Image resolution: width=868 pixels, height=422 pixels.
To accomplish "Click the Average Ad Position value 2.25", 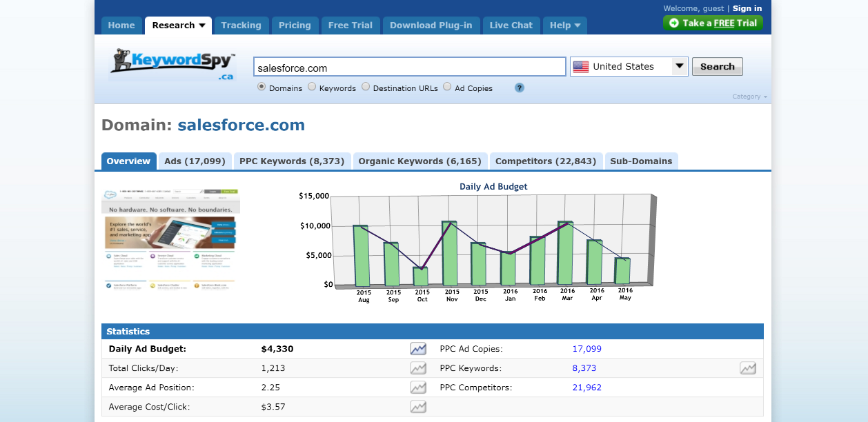I will coord(270,388).
